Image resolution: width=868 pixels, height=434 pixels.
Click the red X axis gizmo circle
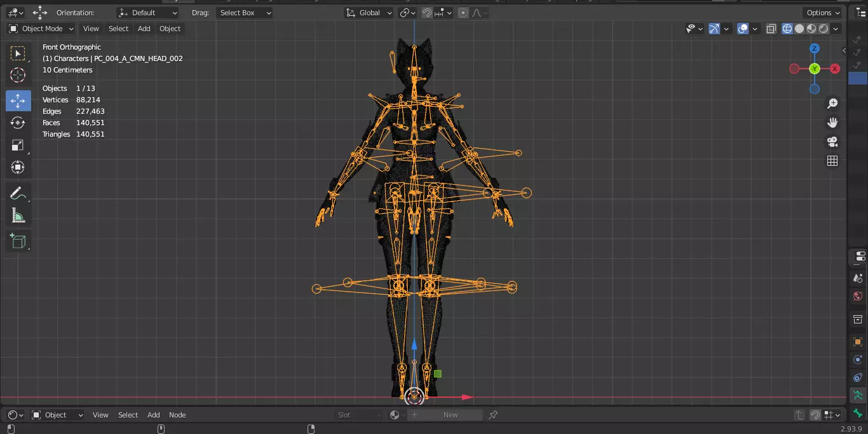pyautogui.click(x=835, y=69)
